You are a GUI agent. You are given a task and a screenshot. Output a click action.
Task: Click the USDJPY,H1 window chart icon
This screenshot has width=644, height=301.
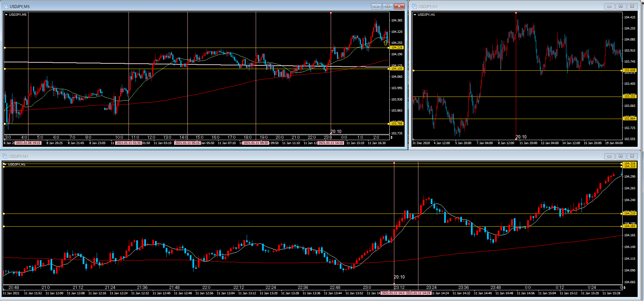click(414, 6)
